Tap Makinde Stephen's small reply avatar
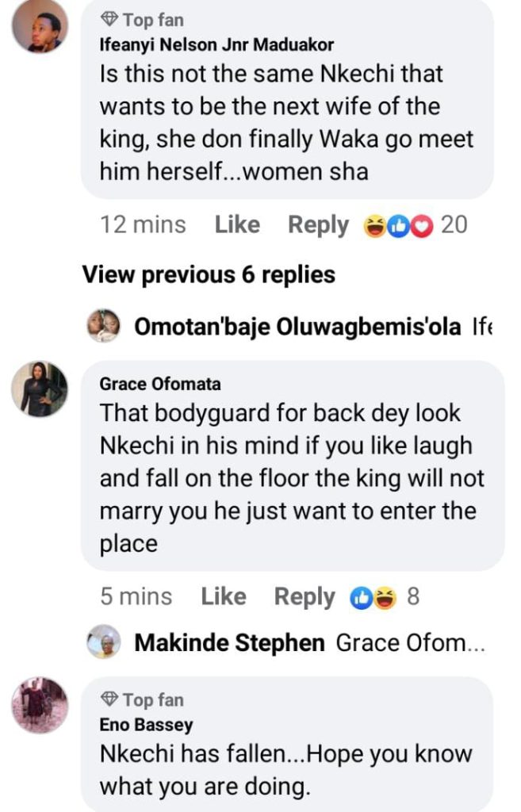The height and width of the screenshot is (812, 521). 103,642
